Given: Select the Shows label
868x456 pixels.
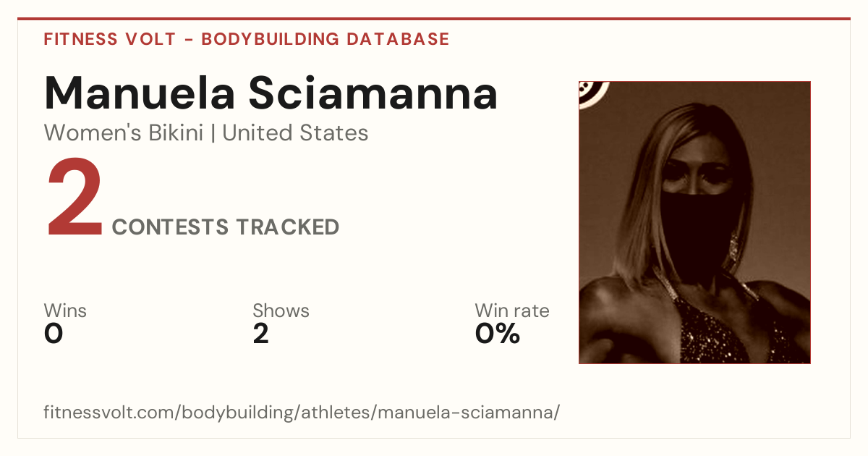Looking at the screenshot, I should click(x=281, y=311).
